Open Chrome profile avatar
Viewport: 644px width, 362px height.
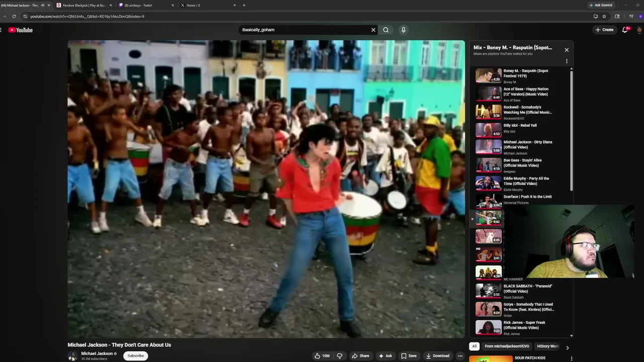coord(640,16)
